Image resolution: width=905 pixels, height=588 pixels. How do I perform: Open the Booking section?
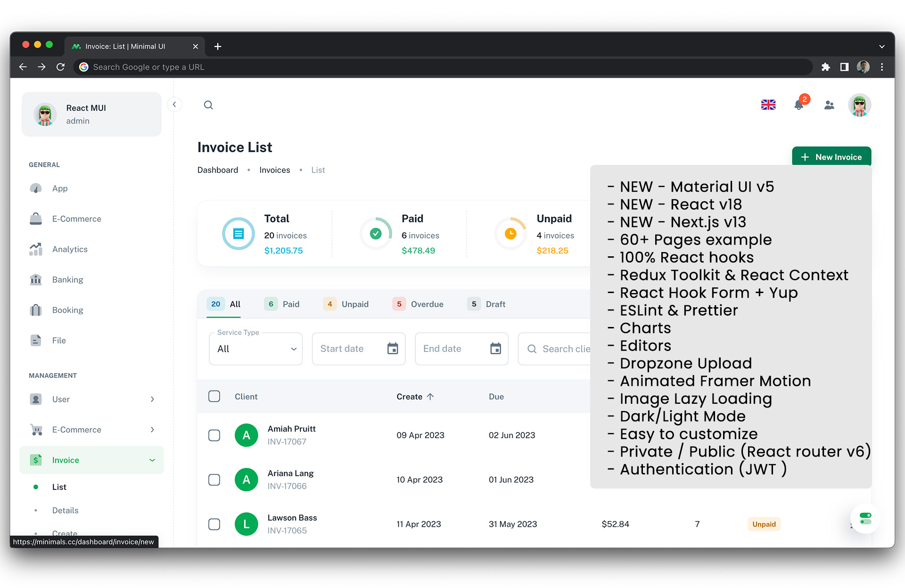pyautogui.click(x=91, y=310)
